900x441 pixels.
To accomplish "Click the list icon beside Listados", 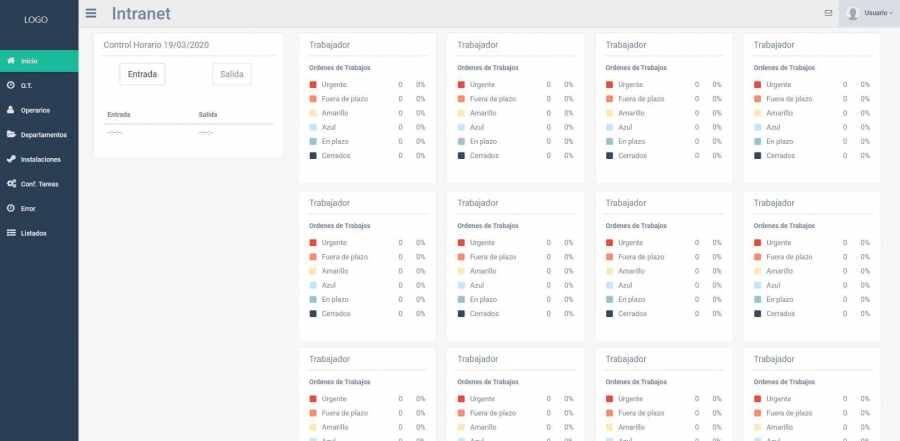I will pyautogui.click(x=10, y=233).
